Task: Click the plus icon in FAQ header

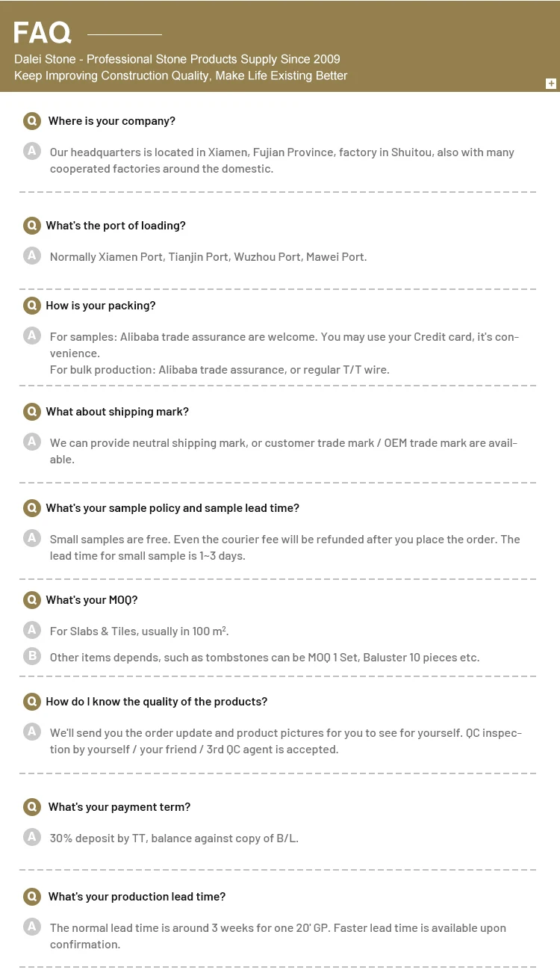Action: pos(551,84)
